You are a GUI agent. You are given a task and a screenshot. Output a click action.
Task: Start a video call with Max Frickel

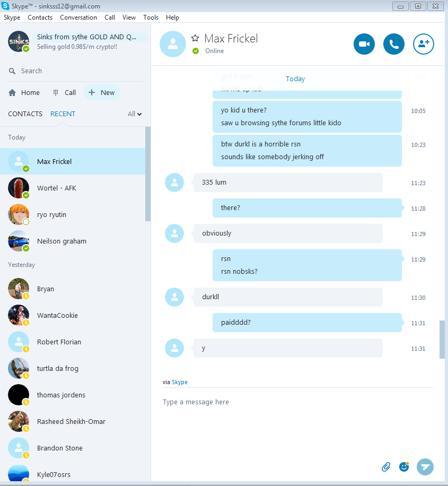coord(364,44)
